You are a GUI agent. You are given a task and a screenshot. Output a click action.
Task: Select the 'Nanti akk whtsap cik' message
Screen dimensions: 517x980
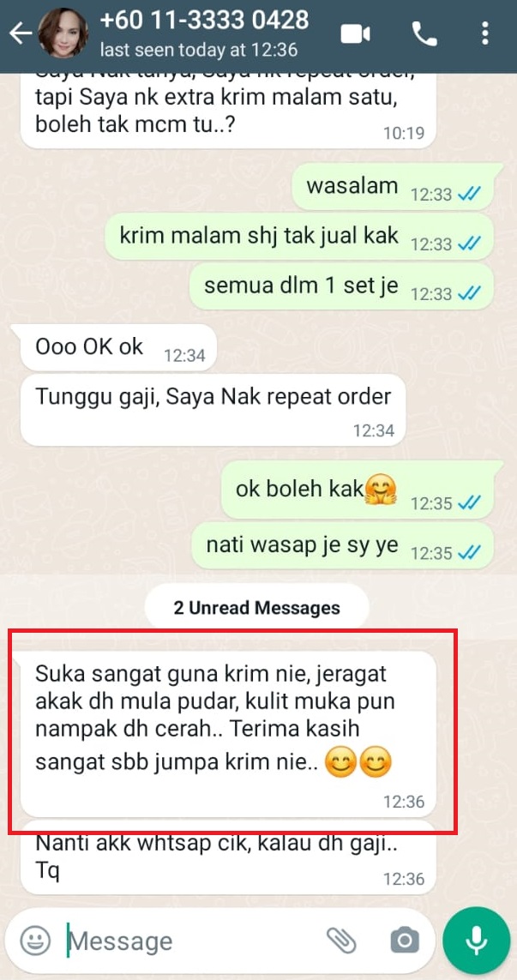(x=229, y=857)
